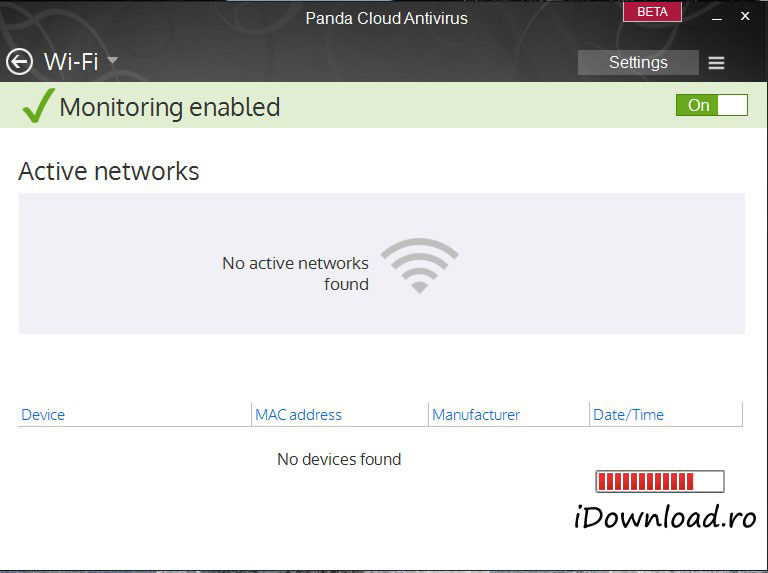Click the red progress bar
768x573 pixels.
coord(660,481)
